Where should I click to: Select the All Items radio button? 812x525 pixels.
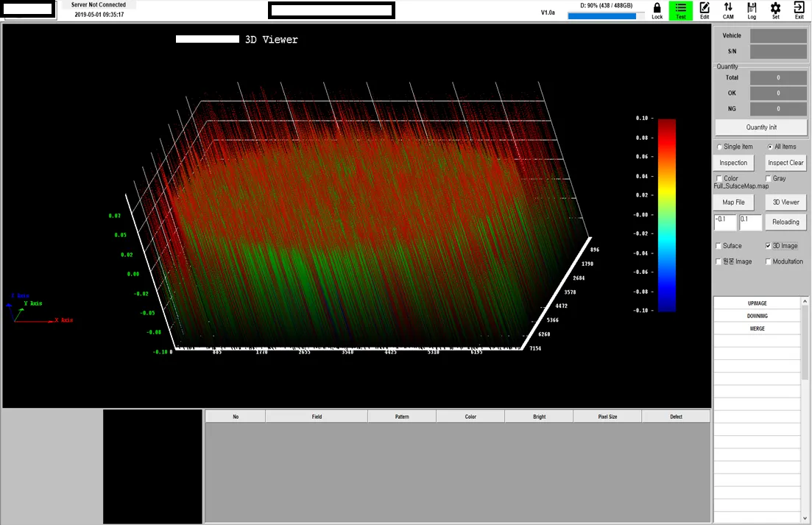coord(770,147)
